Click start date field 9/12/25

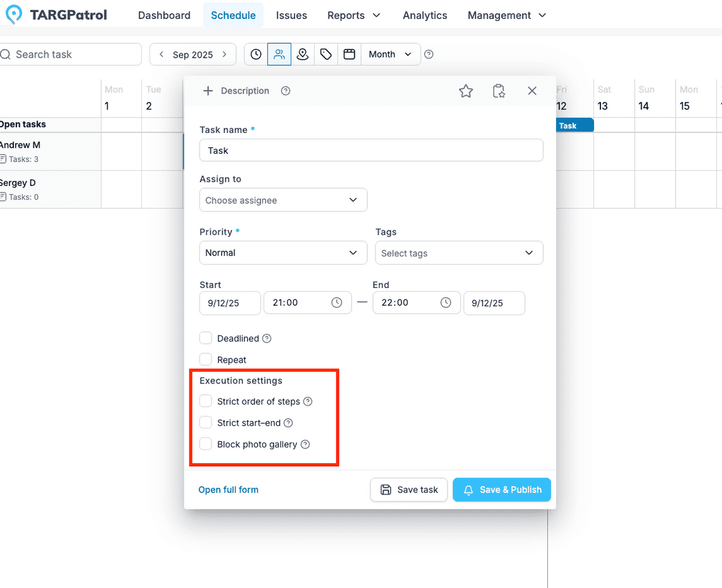tap(230, 303)
